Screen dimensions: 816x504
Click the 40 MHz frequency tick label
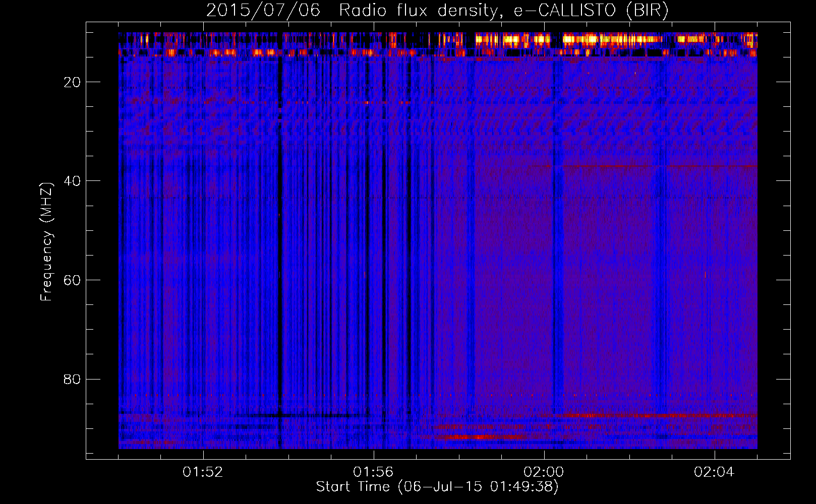click(72, 181)
